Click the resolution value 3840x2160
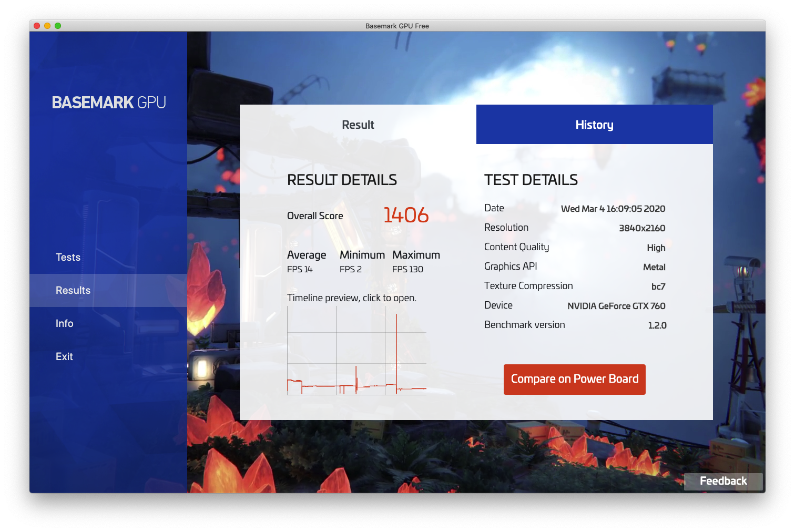The image size is (795, 532). coord(642,228)
